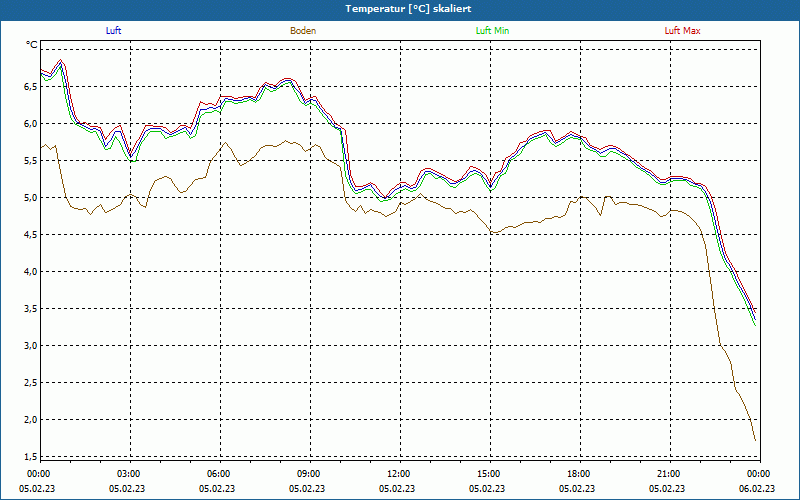Click the 2,5 y-axis value

click(30, 383)
